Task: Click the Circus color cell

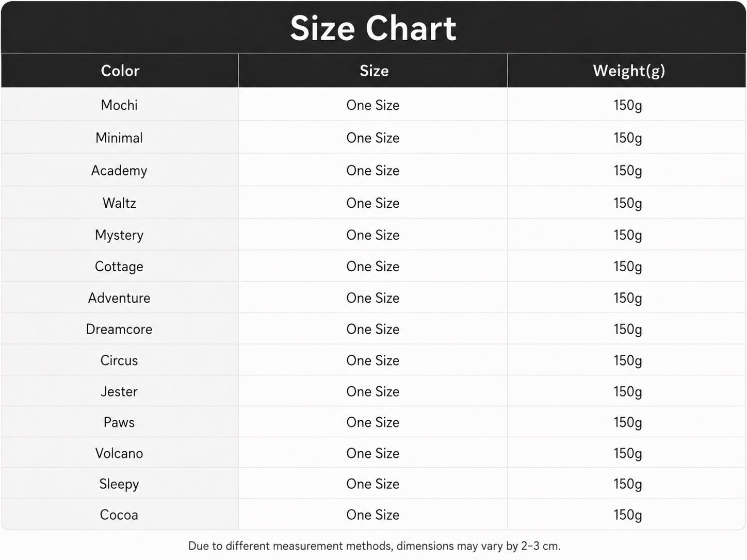Action: [119, 360]
